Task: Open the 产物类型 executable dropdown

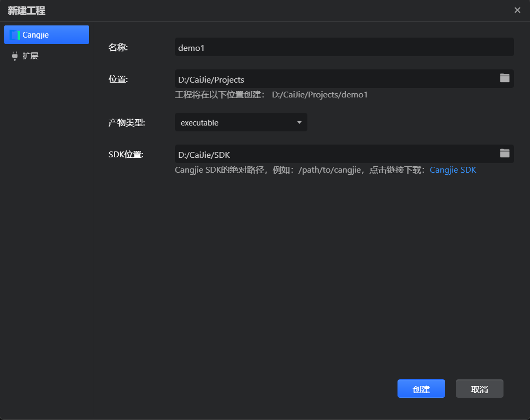Action: click(241, 122)
